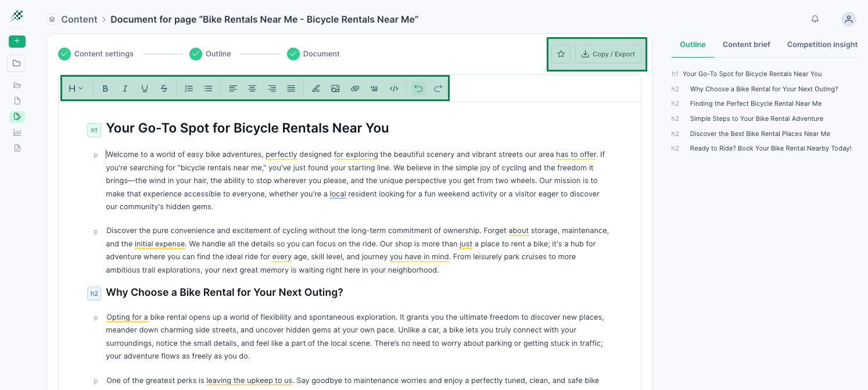Viewport: 868px width, 390px height.
Task: Select the blank page sidebar icon
Action: (x=17, y=101)
